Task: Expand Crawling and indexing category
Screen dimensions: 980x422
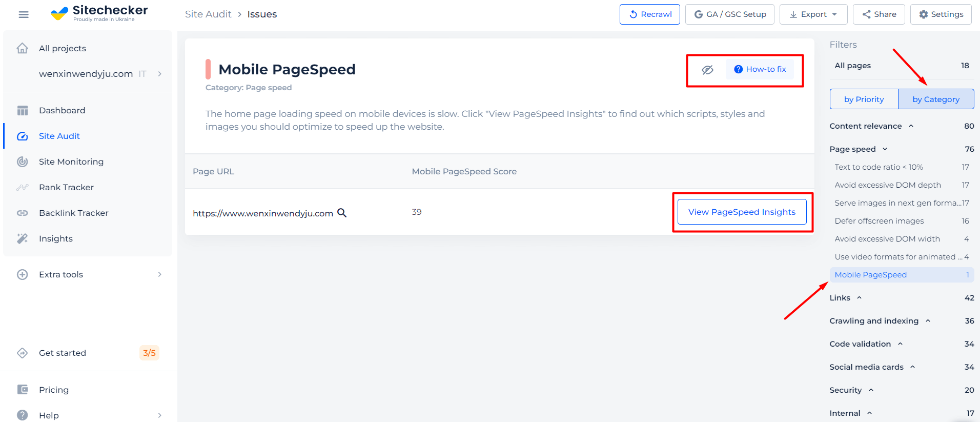Action: pos(902,321)
